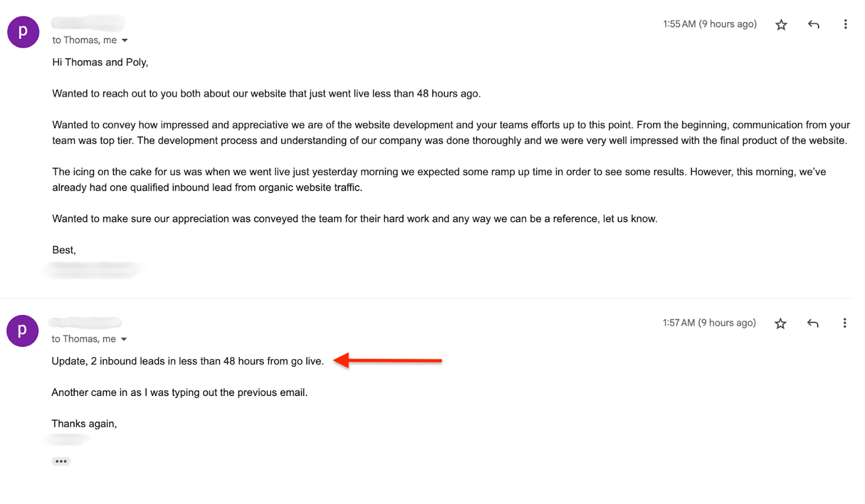Image resolution: width=865 pixels, height=504 pixels.
Task: Click "to Thomas, me" text in second email
Action: (84, 339)
